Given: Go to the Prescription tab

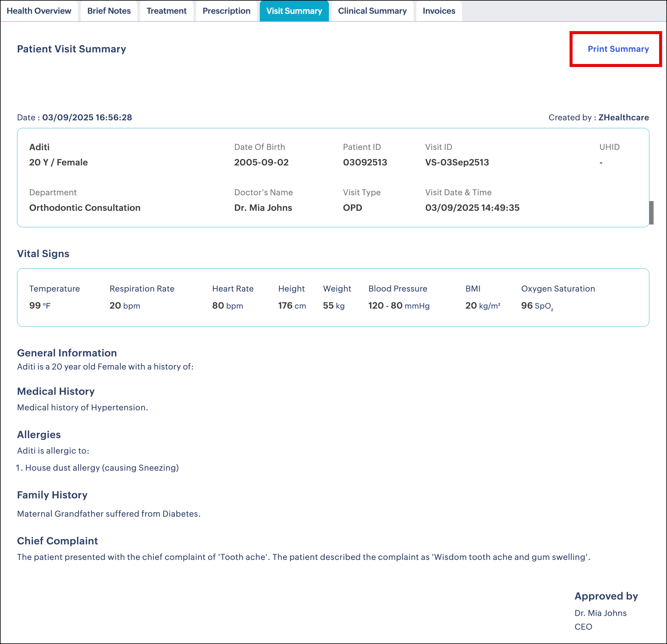Looking at the screenshot, I should pyautogui.click(x=226, y=11).
